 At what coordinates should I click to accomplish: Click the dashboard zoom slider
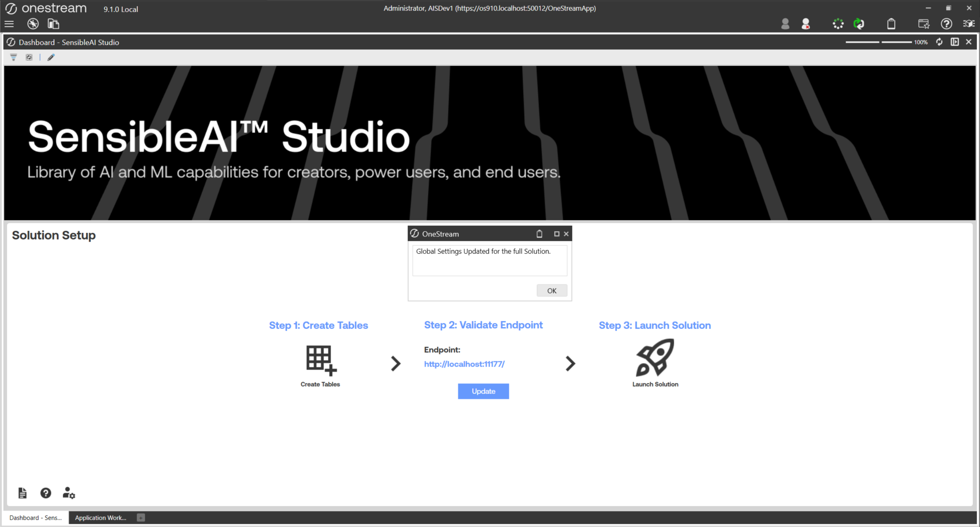tap(879, 42)
